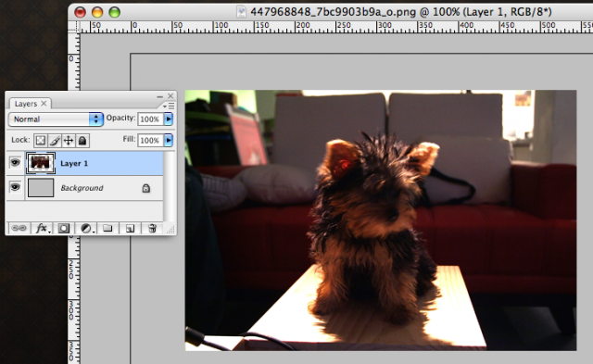Image resolution: width=593 pixels, height=364 pixels.
Task: Click the ruler origin corner box
Action: (74, 27)
